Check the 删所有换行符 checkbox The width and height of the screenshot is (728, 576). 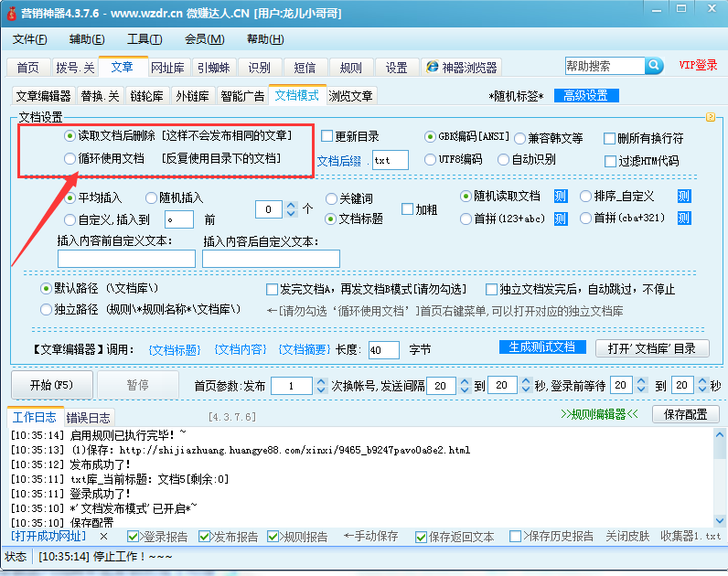coord(610,138)
